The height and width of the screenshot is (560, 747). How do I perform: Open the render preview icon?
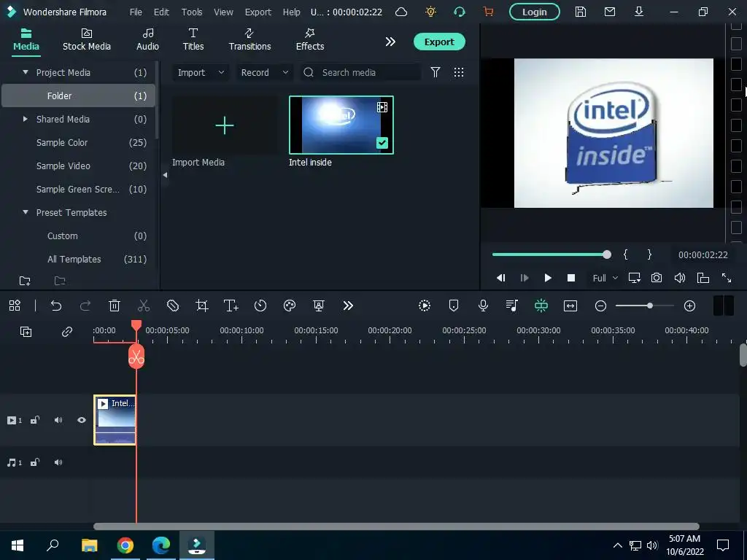click(x=425, y=306)
